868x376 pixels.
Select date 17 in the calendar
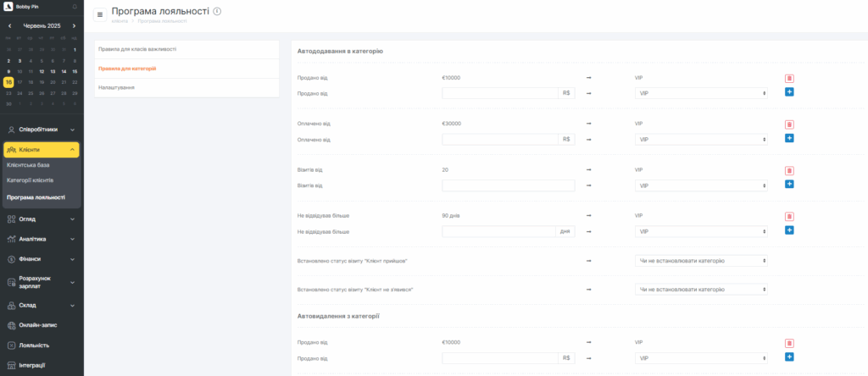pyautogui.click(x=19, y=82)
